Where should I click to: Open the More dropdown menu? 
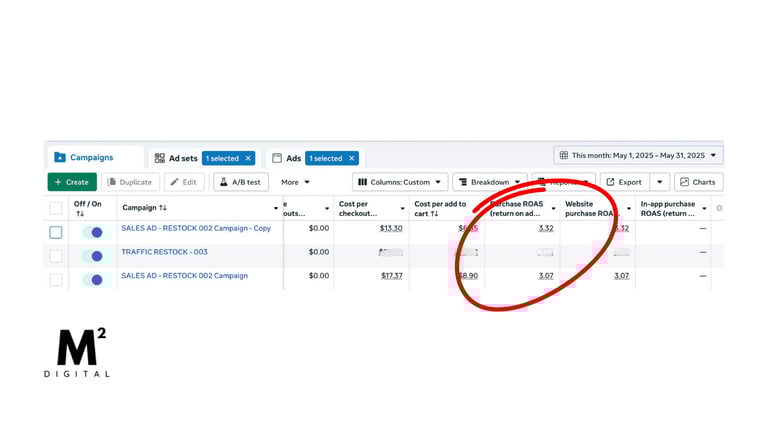[x=295, y=182]
